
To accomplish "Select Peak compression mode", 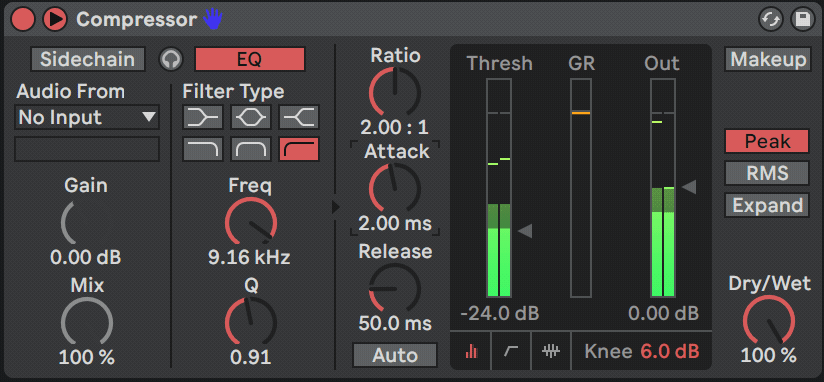I will point(767,141).
